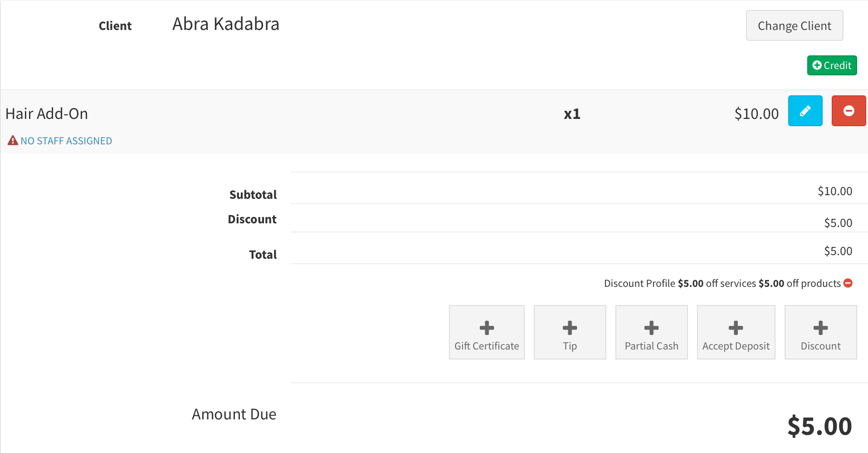The height and width of the screenshot is (453, 868).
Task: Click the plus icon above Gift Certificate
Action: pos(487,328)
